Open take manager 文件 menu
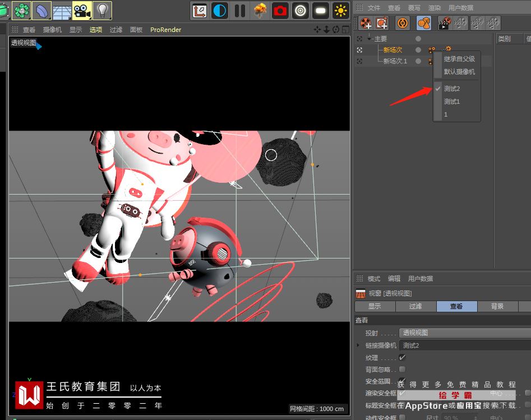The width and height of the screenshot is (531, 420). [x=374, y=8]
